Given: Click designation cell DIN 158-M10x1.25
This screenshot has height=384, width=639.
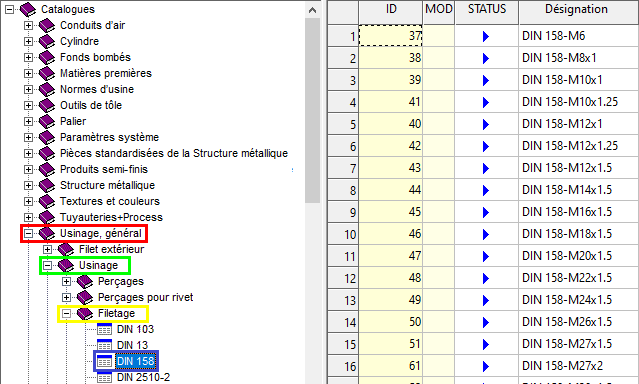Looking at the screenshot, I should tap(579, 102).
